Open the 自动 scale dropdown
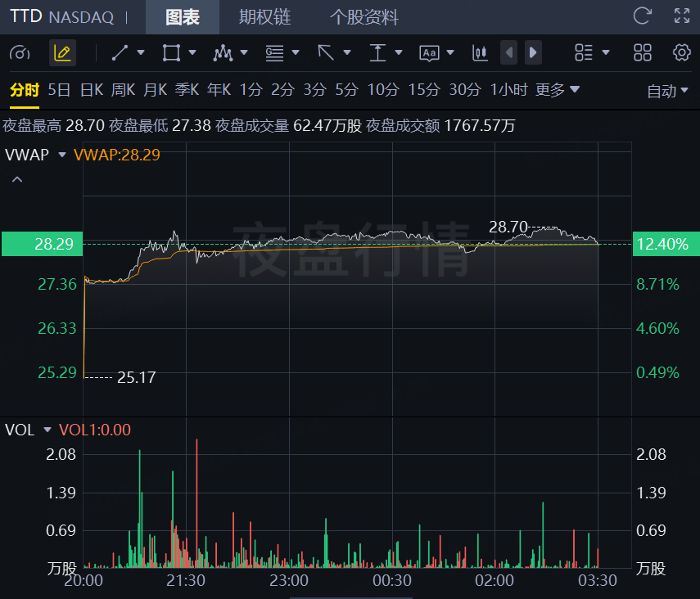700x599 pixels. 667,92
